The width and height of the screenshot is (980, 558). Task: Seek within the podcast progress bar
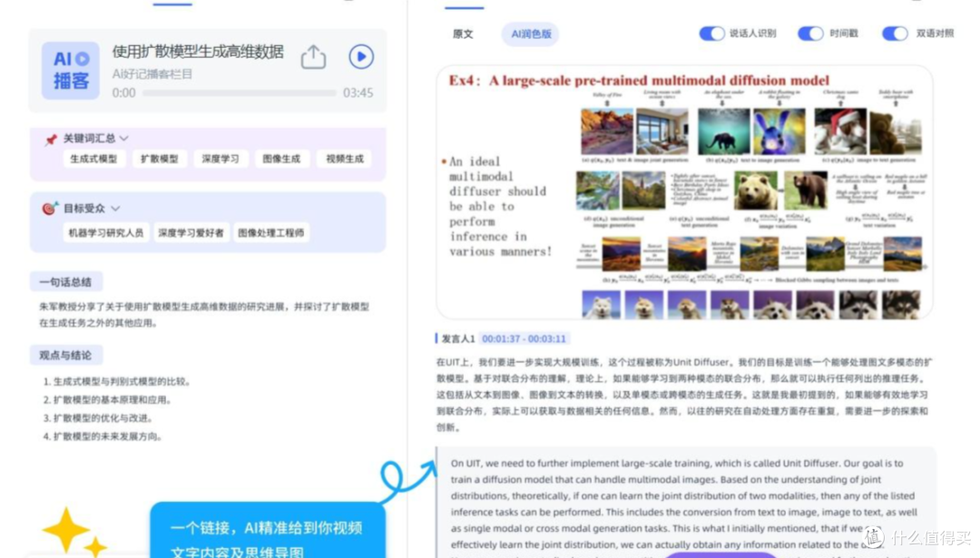point(239,93)
